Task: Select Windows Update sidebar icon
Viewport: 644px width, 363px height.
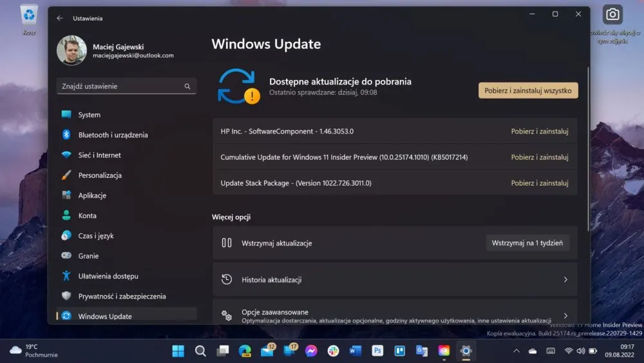Action: (x=66, y=316)
